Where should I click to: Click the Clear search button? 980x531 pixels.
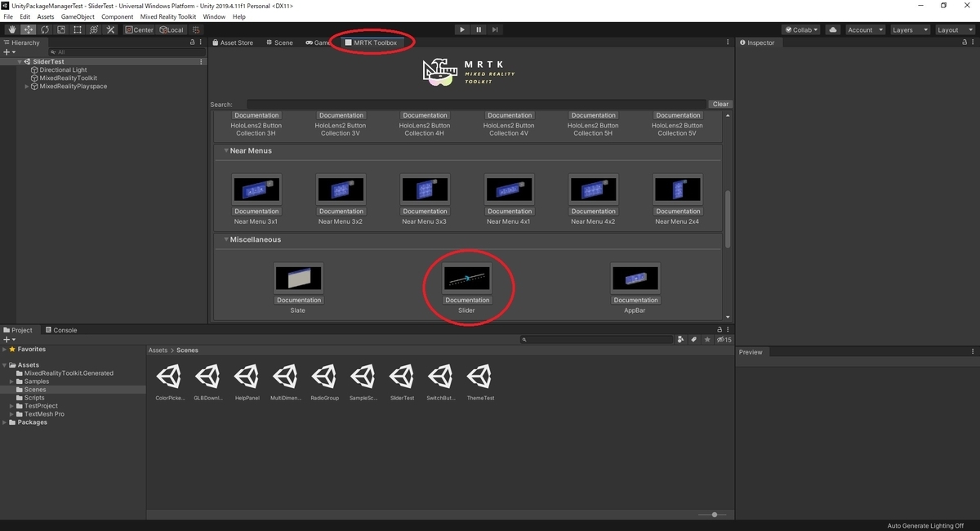click(720, 105)
